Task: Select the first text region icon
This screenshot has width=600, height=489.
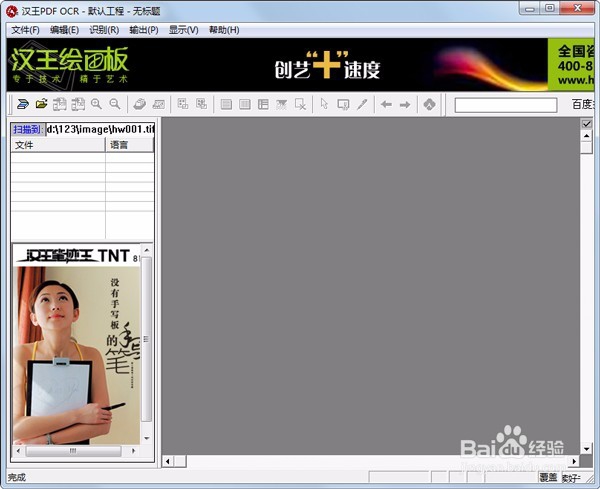Action: (x=226, y=104)
